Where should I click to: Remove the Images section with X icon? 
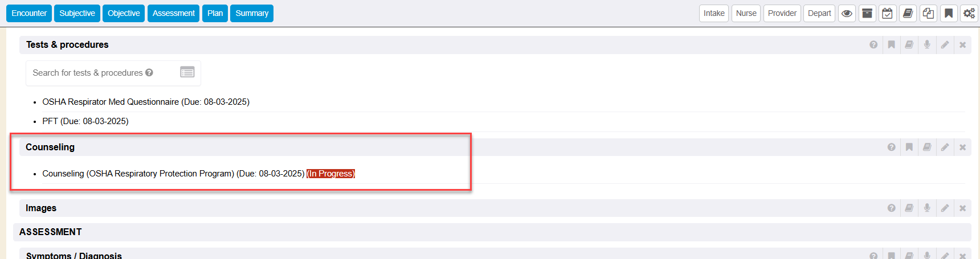point(962,208)
